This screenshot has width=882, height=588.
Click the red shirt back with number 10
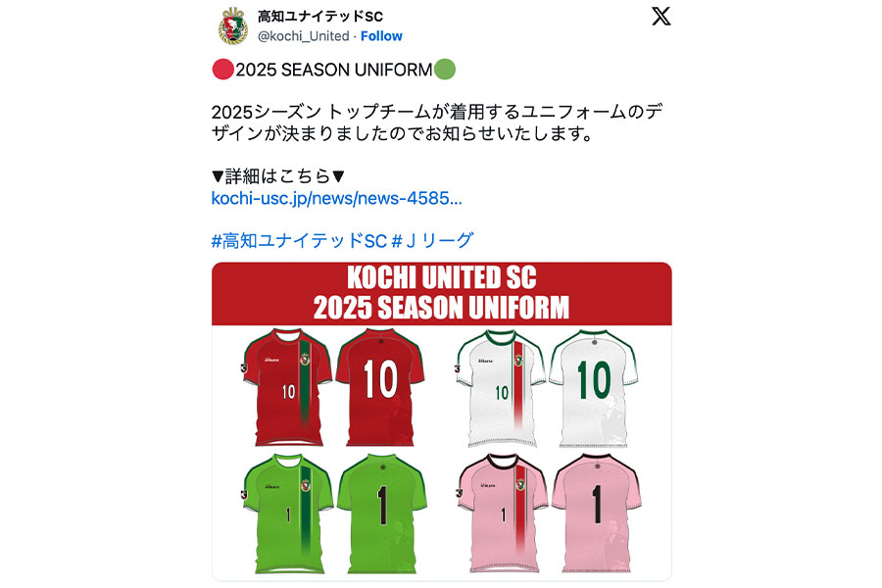point(380,387)
